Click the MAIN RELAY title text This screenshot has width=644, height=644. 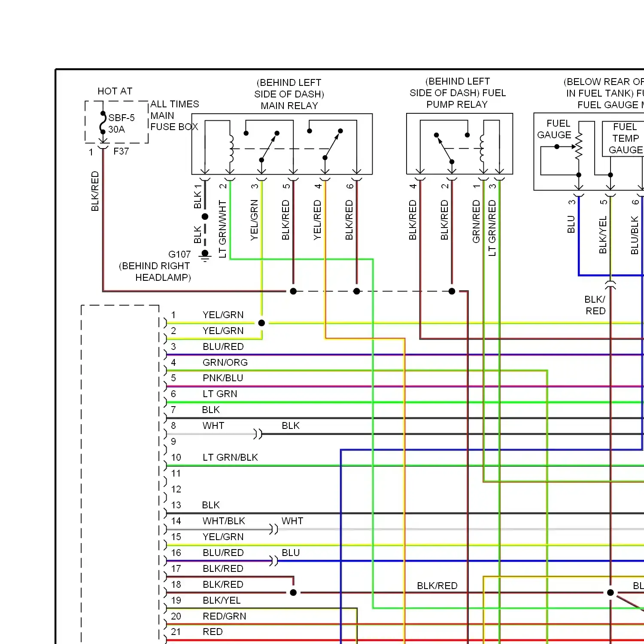tap(289, 106)
